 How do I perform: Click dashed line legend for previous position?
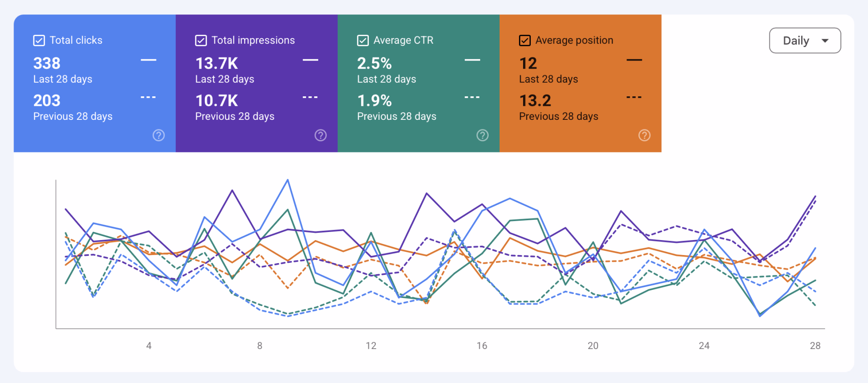click(x=634, y=97)
